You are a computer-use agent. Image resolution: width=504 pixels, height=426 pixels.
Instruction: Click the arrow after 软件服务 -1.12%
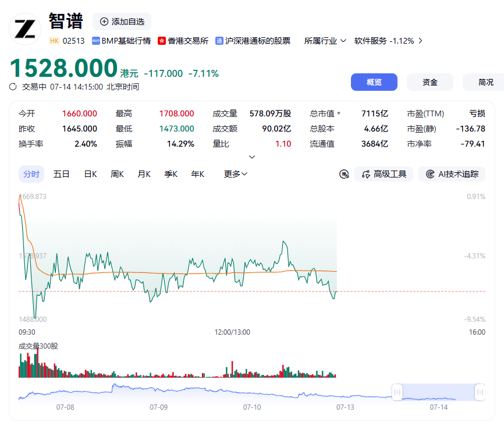click(420, 41)
